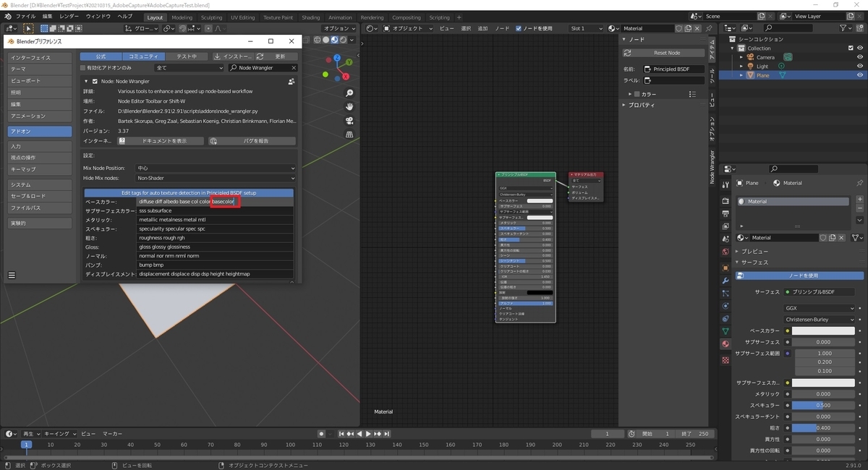Switch to Shading workspace tab

311,17
